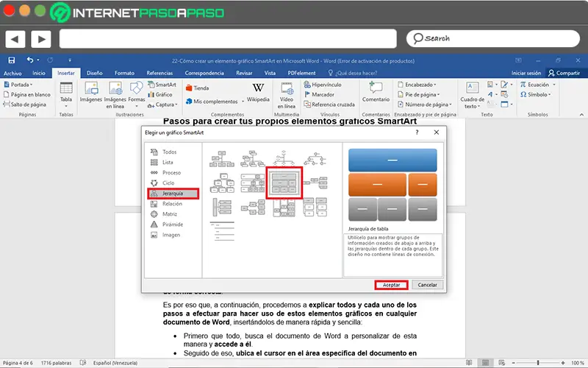Open Imágenes picture insert icon
588x368 pixels.
pos(91,93)
